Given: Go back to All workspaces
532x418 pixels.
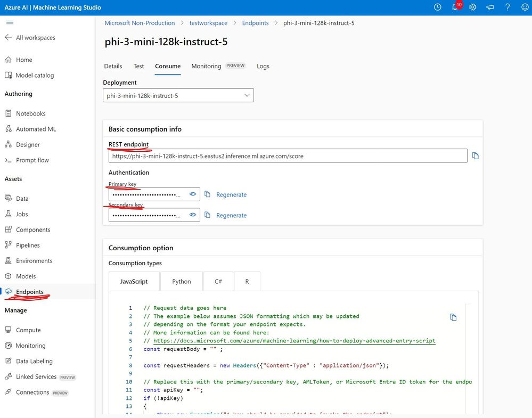Looking at the screenshot, I should (30, 38).
